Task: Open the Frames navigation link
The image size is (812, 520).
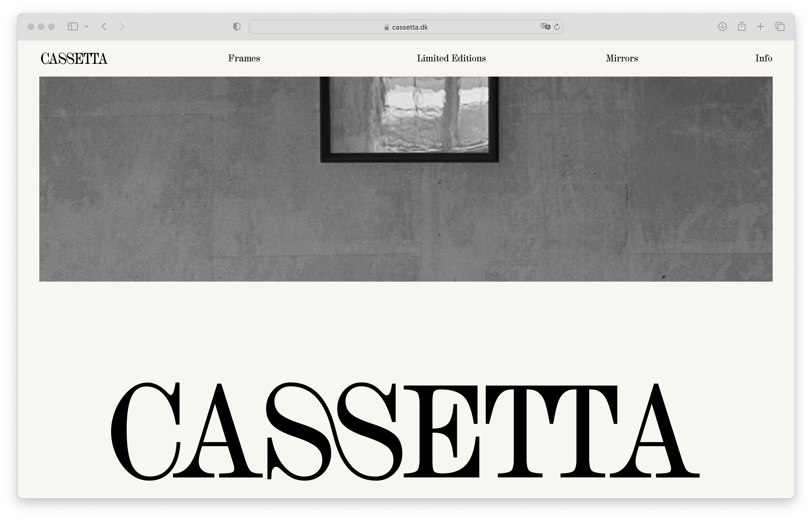Action: (244, 58)
